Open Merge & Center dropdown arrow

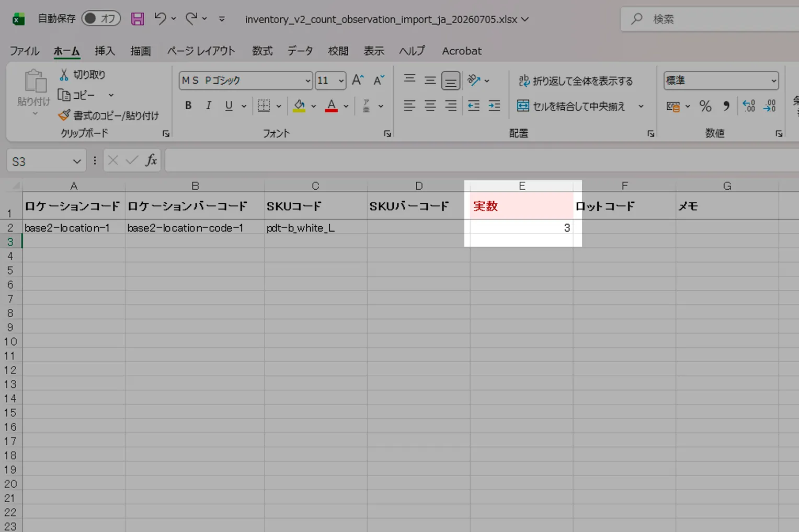tap(641, 106)
